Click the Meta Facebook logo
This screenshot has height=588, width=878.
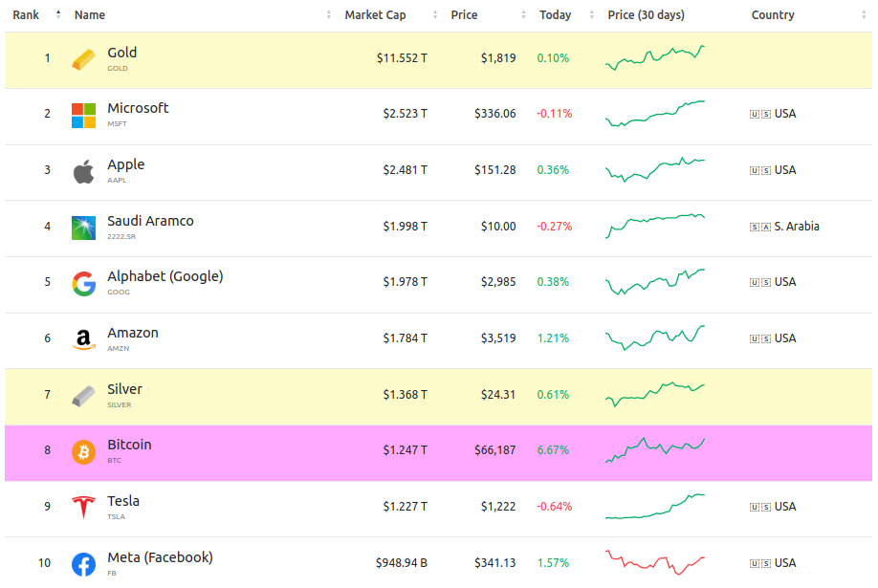click(83, 565)
